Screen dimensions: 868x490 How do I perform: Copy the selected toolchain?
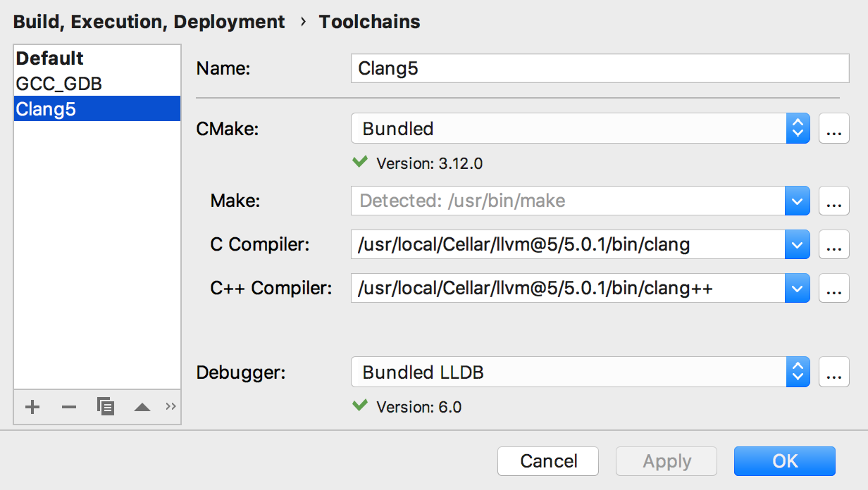(106, 407)
